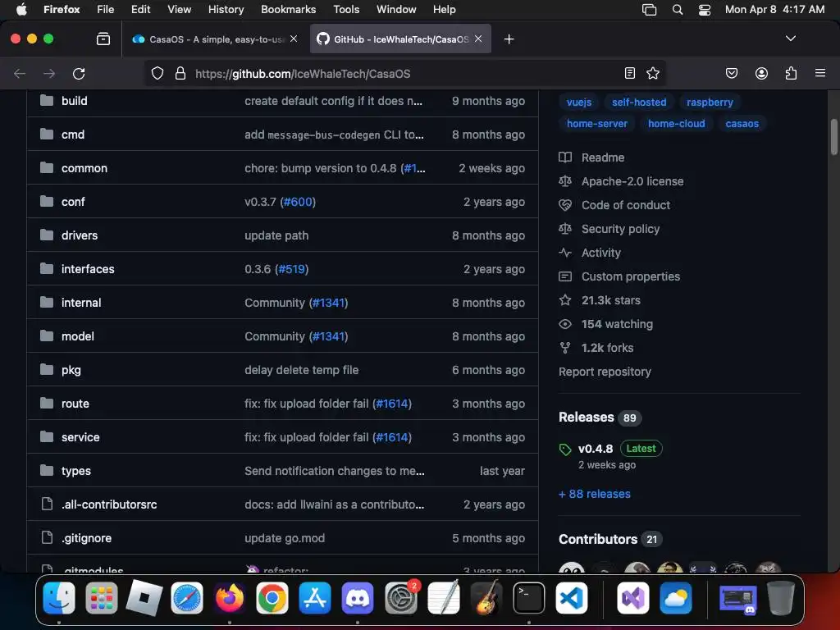
Task: Open the #1341 link in the model row
Action: [328, 336]
